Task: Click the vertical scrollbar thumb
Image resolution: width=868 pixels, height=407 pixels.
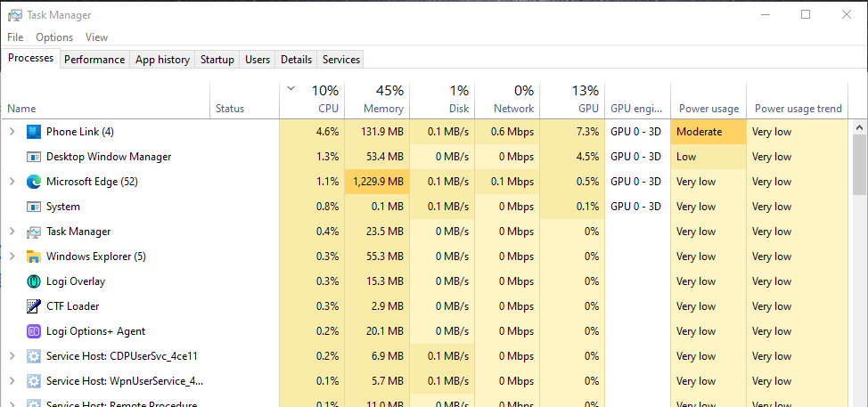Action: tap(859, 166)
